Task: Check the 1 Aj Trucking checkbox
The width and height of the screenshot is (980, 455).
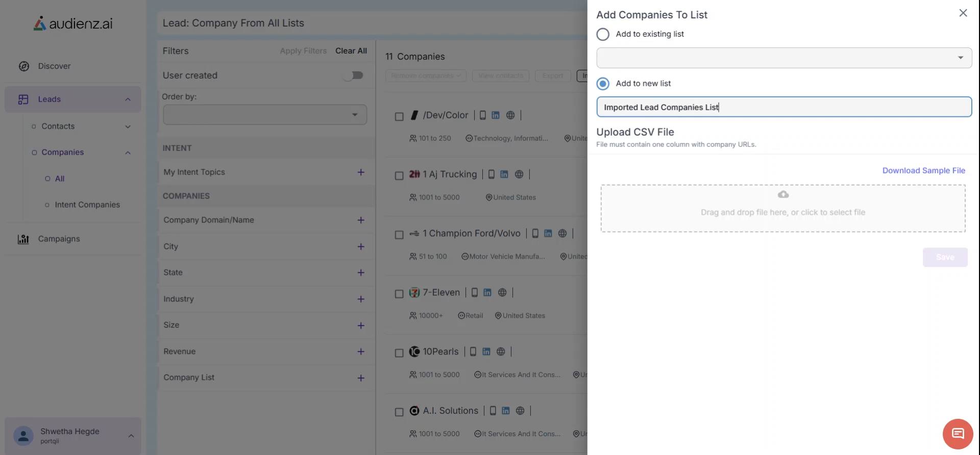Action: coord(399,175)
